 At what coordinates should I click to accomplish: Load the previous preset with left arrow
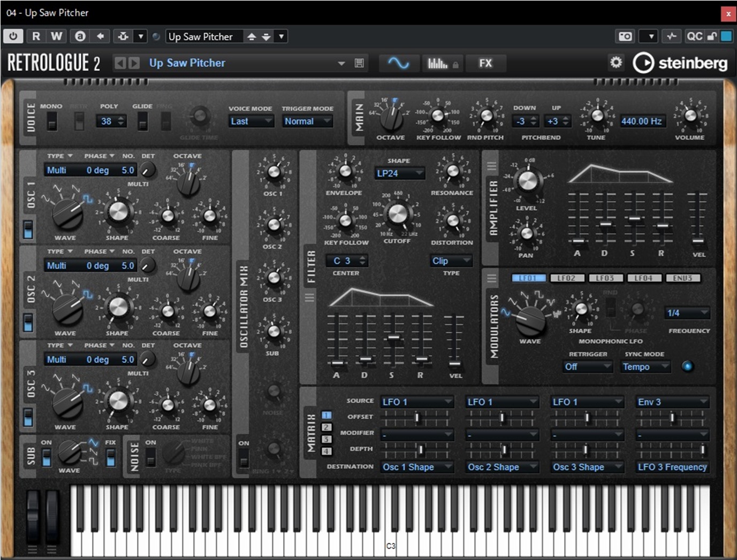[x=120, y=63]
